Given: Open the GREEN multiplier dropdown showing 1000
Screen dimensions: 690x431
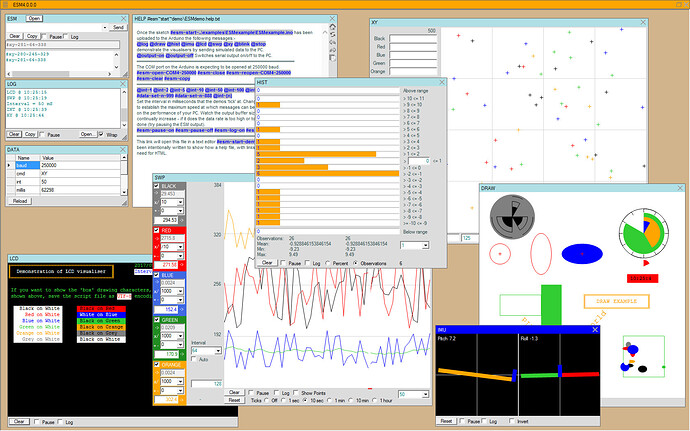Looking at the screenshot, I should [x=180, y=336].
